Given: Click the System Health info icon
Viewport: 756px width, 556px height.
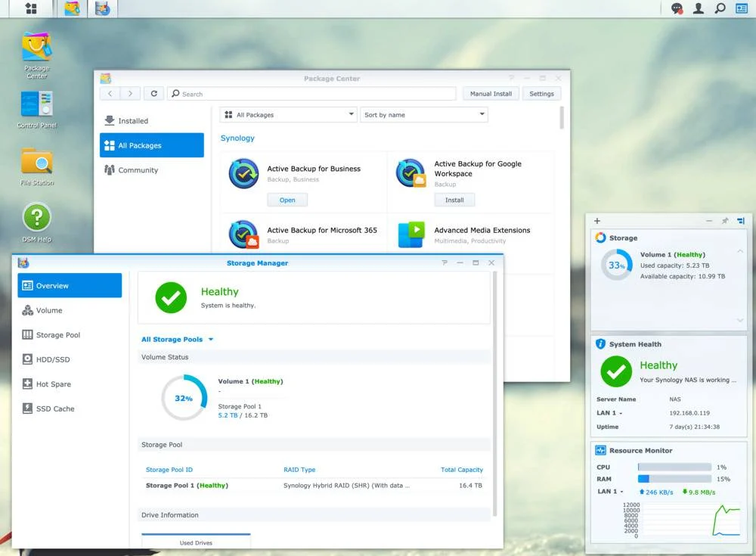Looking at the screenshot, I should [x=600, y=343].
